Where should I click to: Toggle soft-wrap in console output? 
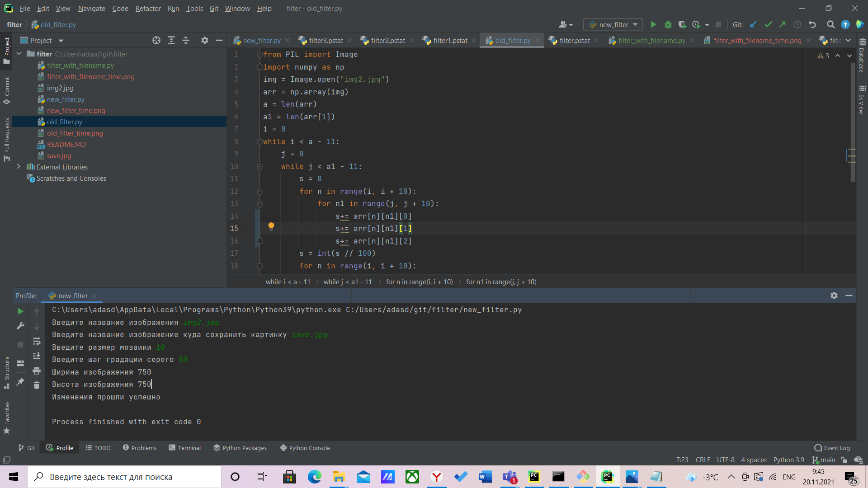coord(37,342)
